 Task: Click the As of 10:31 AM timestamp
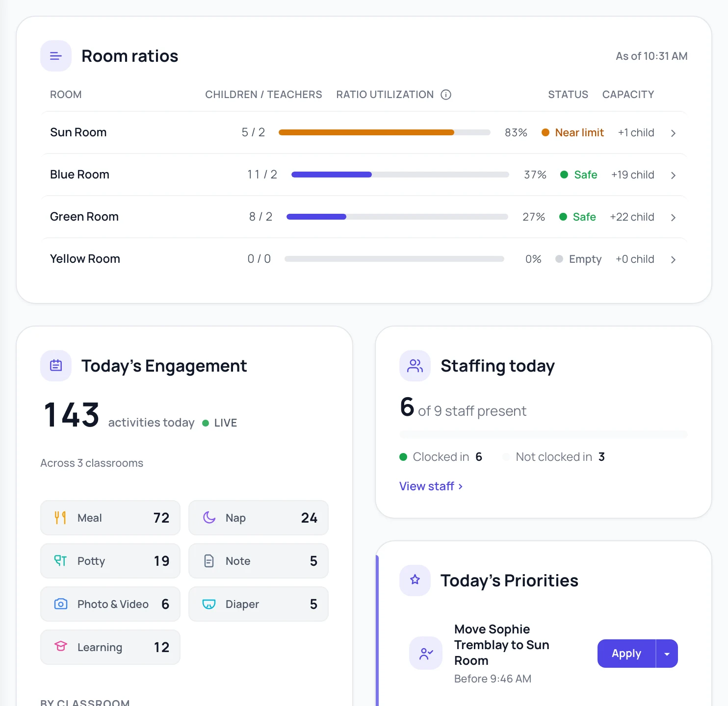651,56
